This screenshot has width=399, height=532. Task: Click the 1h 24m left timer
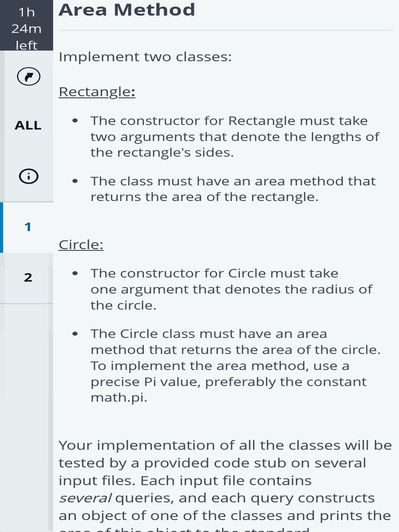[26, 28]
